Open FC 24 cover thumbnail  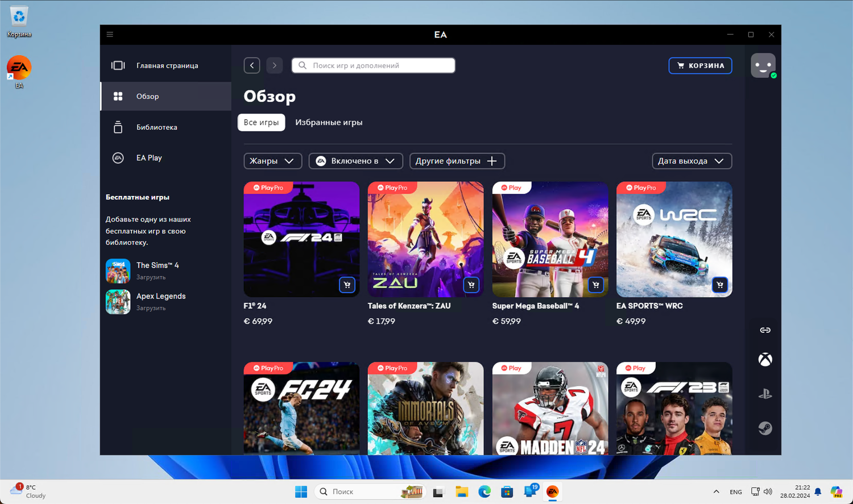[301, 409]
